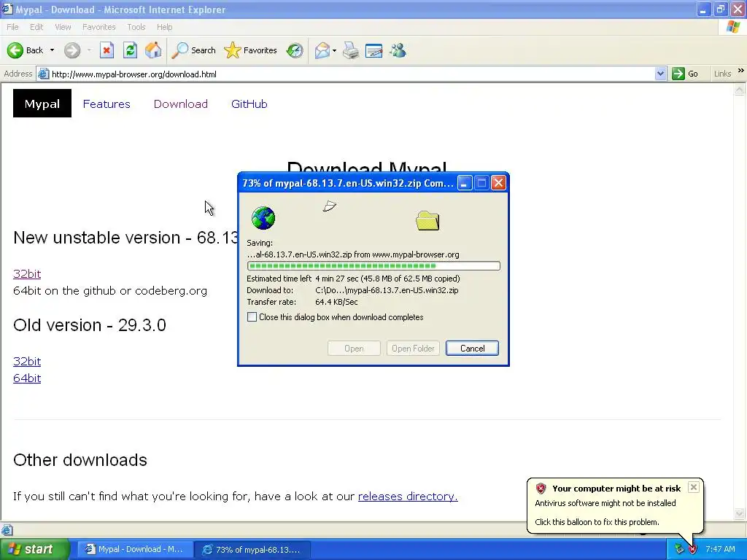747x560 pixels.
Task: Click the globe icon in download dialog
Action: coord(263,218)
